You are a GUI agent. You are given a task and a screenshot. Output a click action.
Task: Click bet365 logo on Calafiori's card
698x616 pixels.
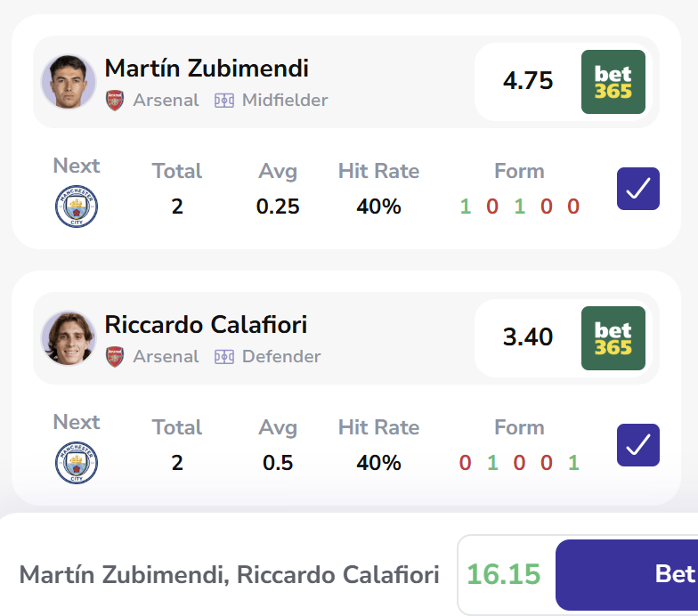point(613,338)
